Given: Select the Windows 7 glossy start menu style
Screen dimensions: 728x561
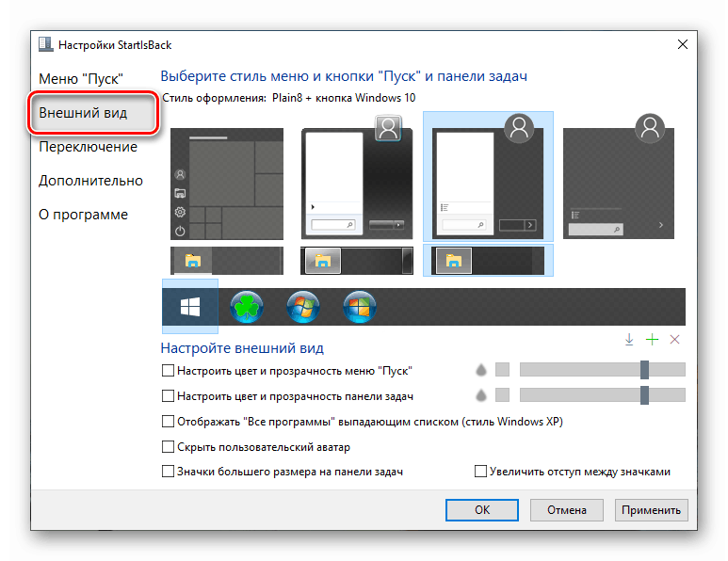Looking at the screenshot, I should pos(357,177).
